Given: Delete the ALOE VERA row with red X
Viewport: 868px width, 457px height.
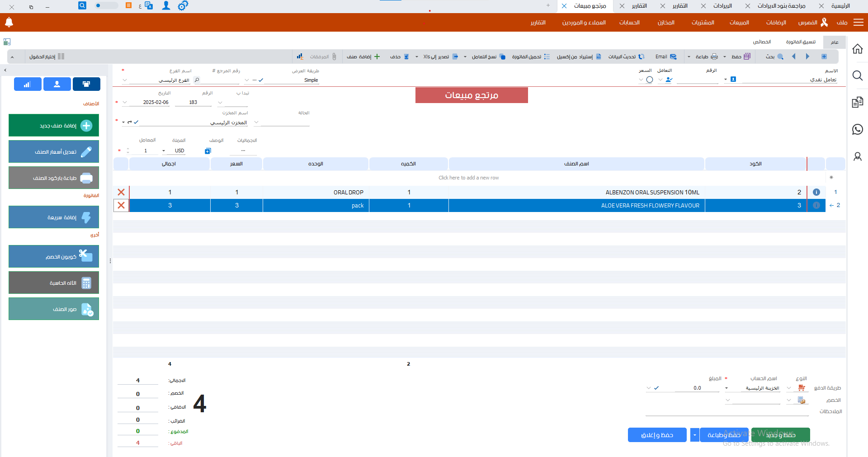Looking at the screenshot, I should point(121,205).
